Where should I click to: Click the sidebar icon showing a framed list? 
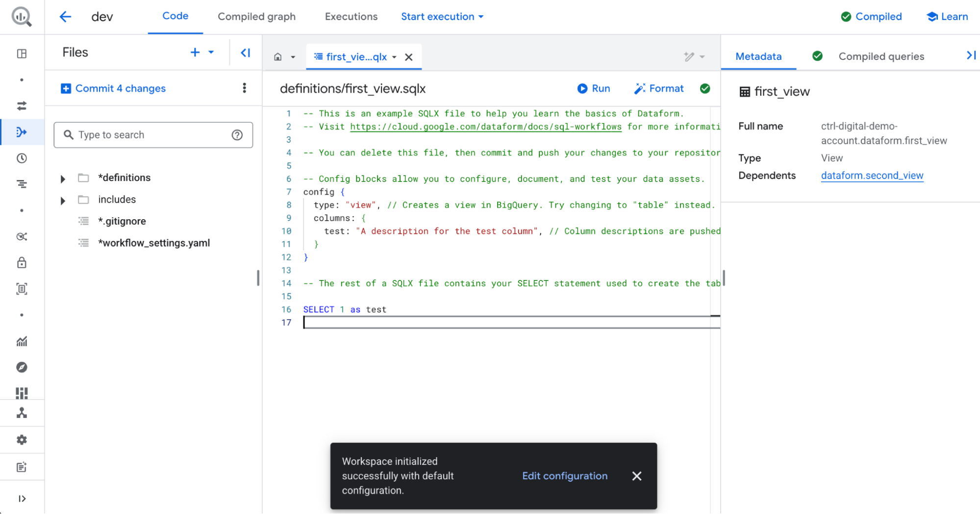pyautogui.click(x=22, y=289)
